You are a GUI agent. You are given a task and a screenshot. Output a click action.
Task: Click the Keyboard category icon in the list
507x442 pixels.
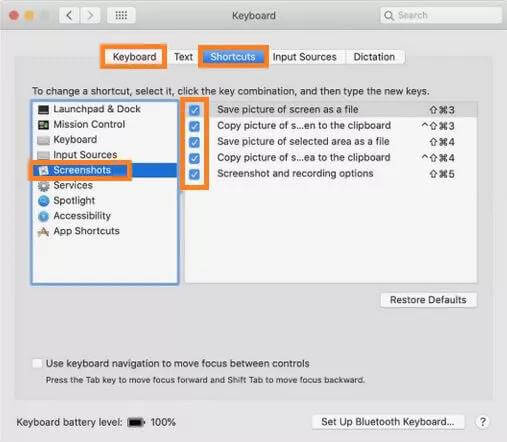point(43,140)
